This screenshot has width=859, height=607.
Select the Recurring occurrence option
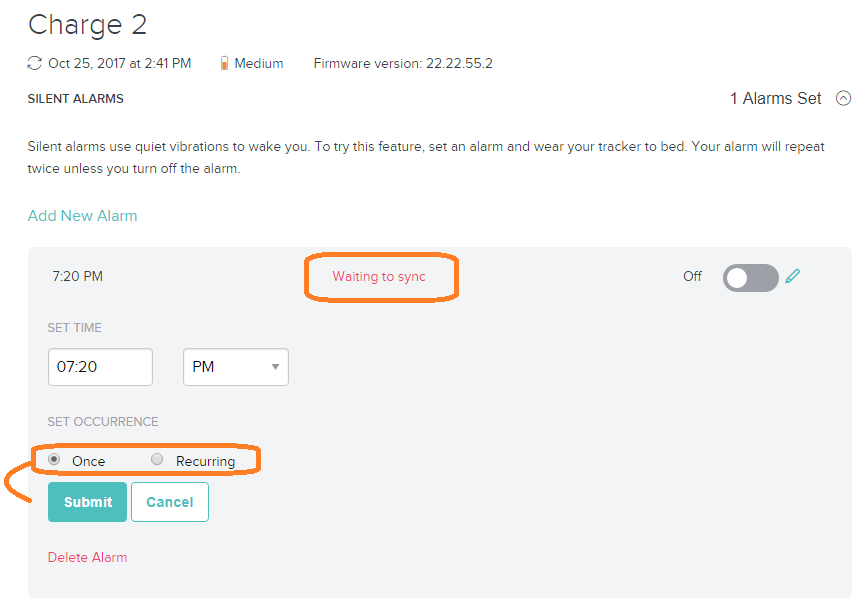pos(157,460)
